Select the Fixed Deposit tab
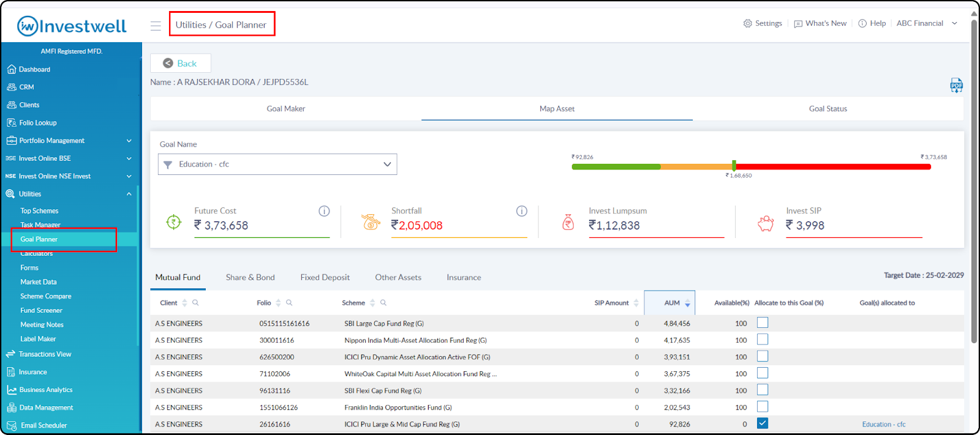 point(325,278)
